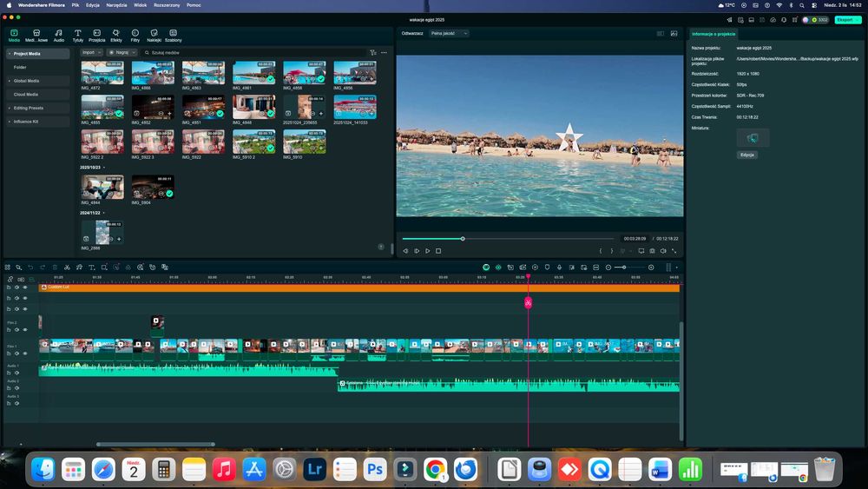Click the Szukaj mediów search field
This screenshot has height=489, width=868.
253,53
